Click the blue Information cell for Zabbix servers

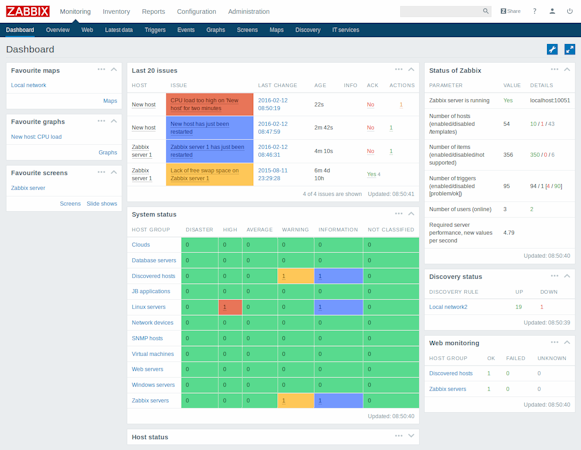(338, 401)
